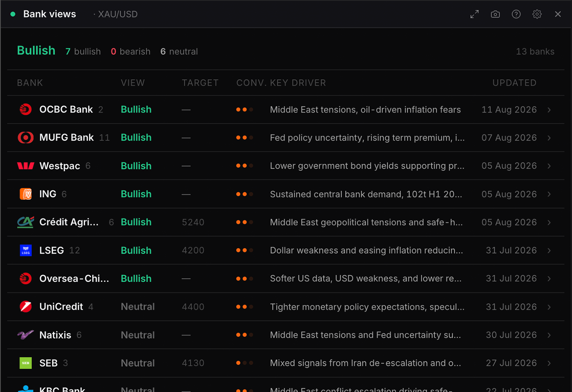Click LSEG conviction dots indicator
The image size is (572, 392).
click(245, 250)
